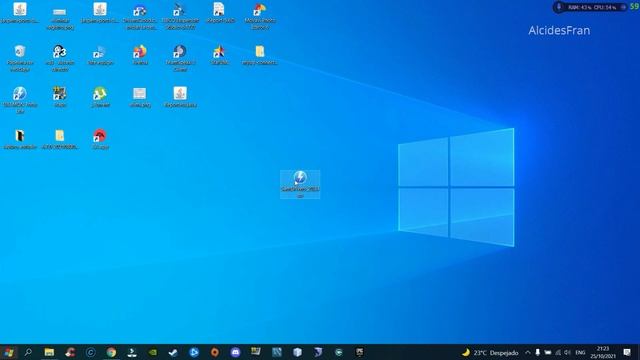Open the blue play-arrow taskbar icon

[x=194, y=352]
